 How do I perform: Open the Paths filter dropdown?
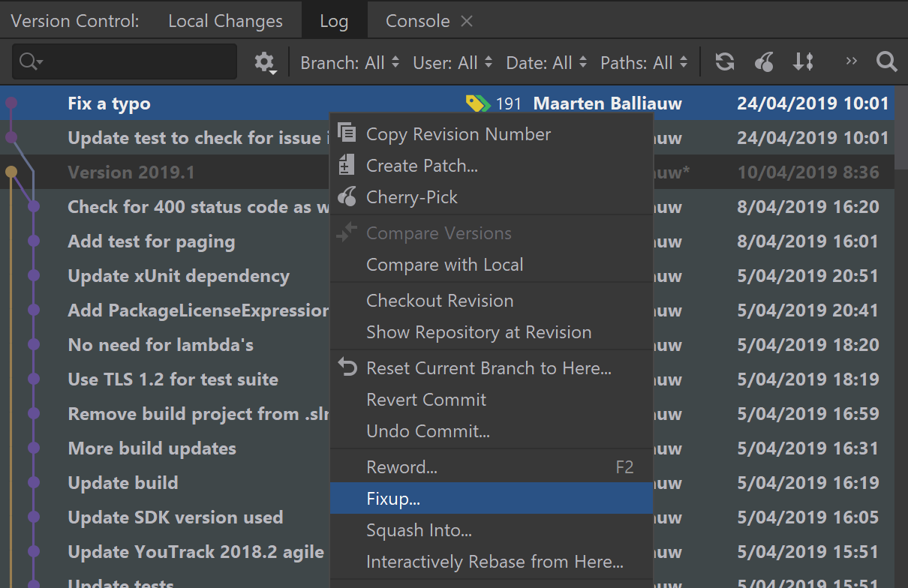pyautogui.click(x=644, y=63)
